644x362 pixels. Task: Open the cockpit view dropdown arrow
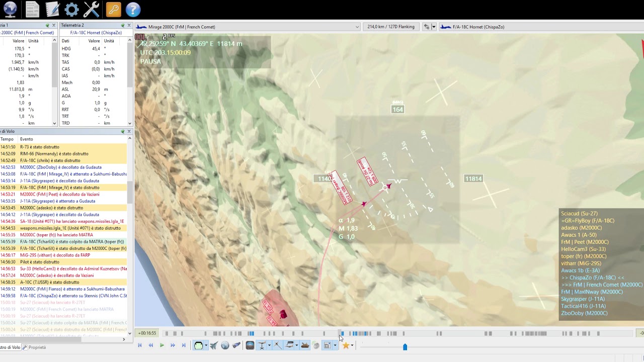[x=206, y=345]
